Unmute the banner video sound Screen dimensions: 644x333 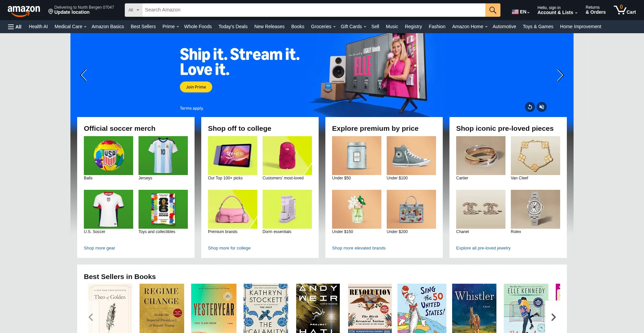click(x=542, y=107)
